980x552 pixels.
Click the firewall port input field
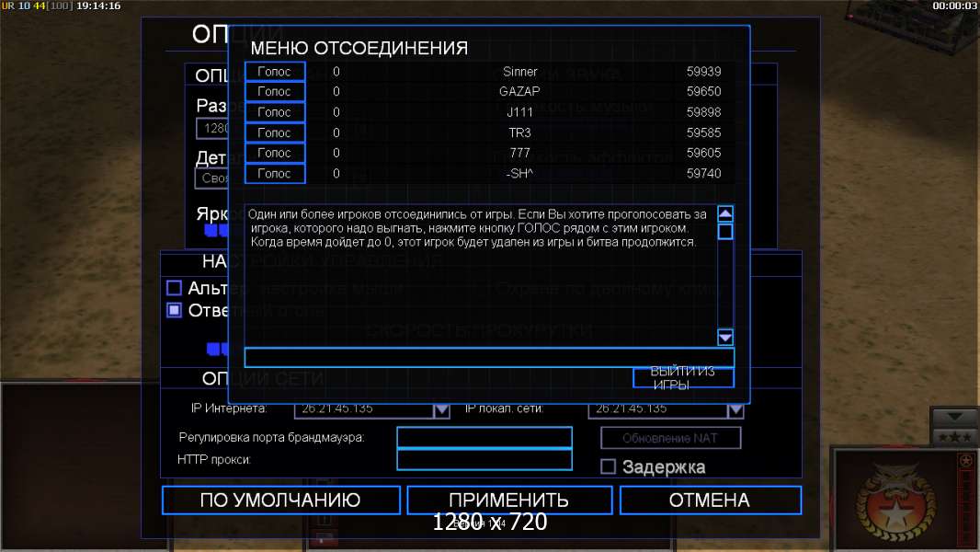click(x=484, y=437)
